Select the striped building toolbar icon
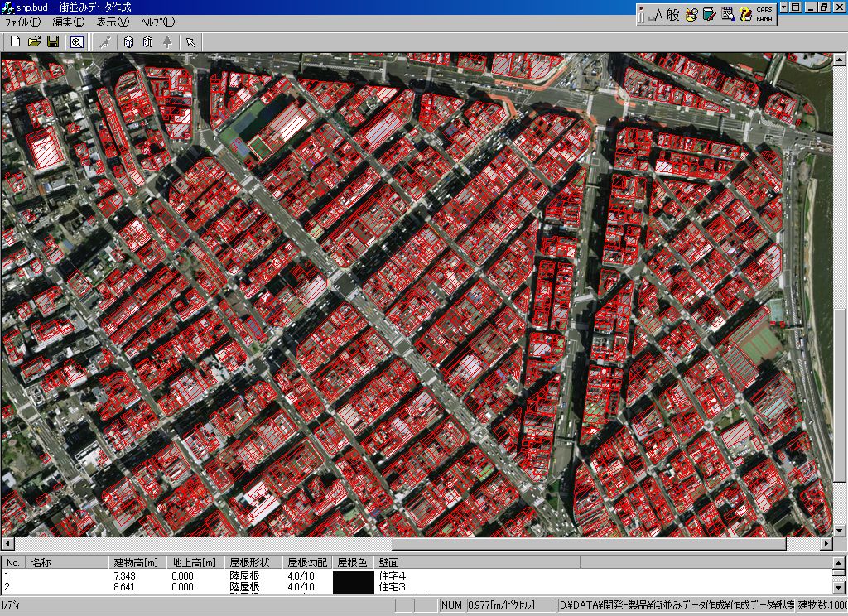 point(147,41)
